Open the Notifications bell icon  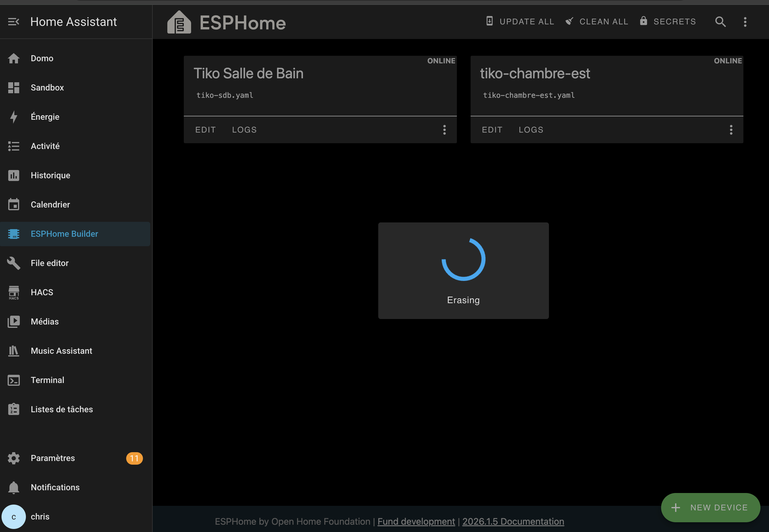(14, 487)
